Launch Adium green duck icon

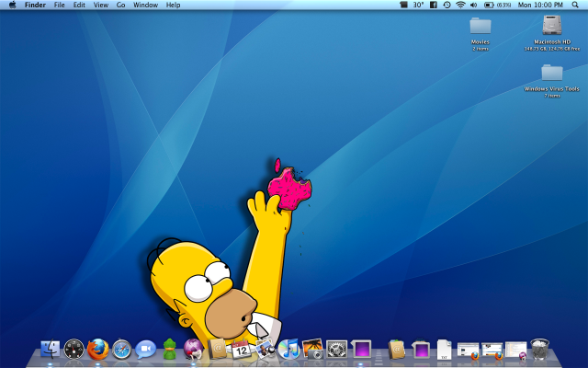pyautogui.click(x=169, y=349)
